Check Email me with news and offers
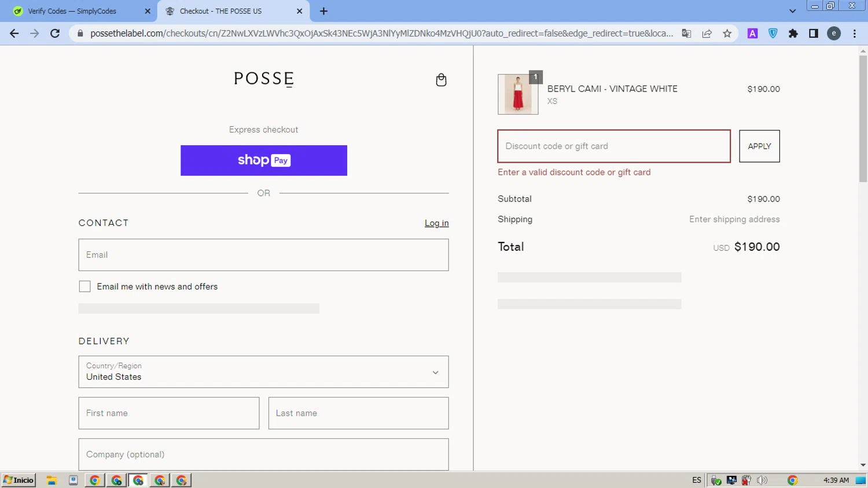 tap(84, 287)
